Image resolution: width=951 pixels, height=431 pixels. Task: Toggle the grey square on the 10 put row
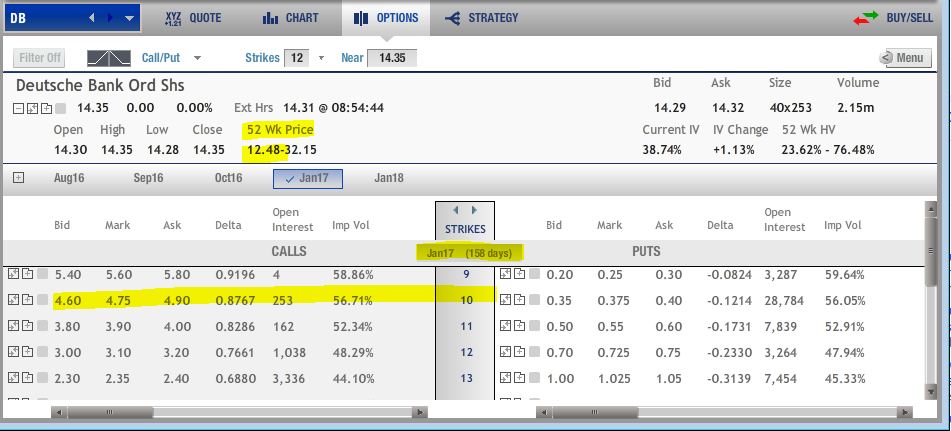pyautogui.click(x=534, y=300)
